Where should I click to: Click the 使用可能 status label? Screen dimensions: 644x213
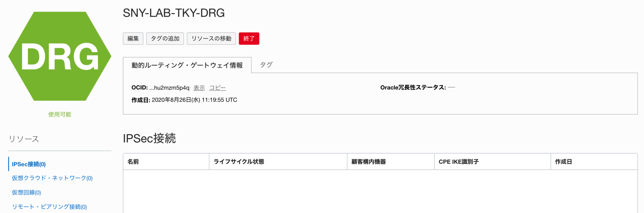tap(59, 114)
